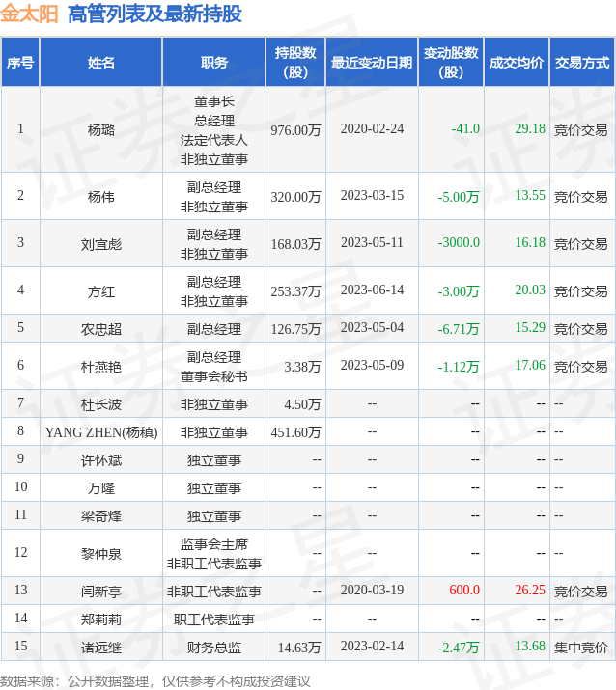This screenshot has width=616, height=690.
Task: Click the 高管列表及最新持股 heading
Action: (x=154, y=14)
